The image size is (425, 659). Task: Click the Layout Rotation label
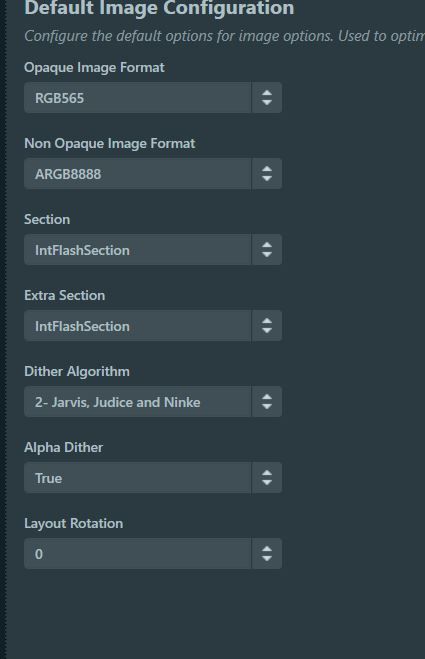[74, 524]
